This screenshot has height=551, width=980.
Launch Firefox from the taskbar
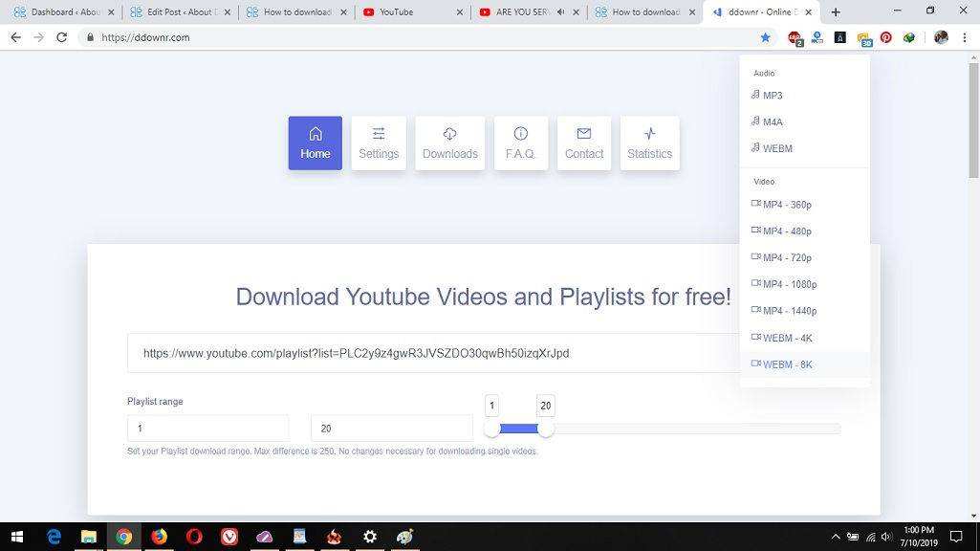(x=160, y=537)
